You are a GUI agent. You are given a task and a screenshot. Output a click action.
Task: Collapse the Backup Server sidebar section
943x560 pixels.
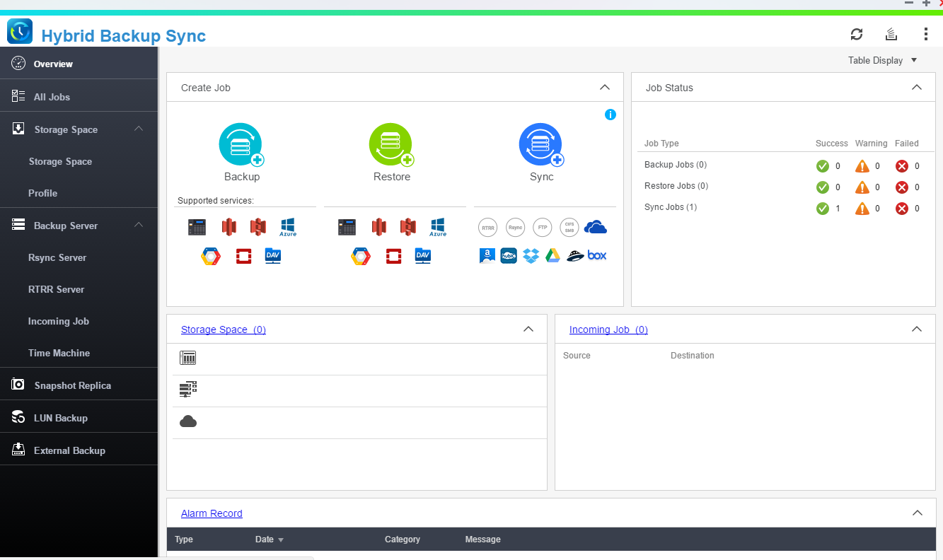(x=139, y=225)
